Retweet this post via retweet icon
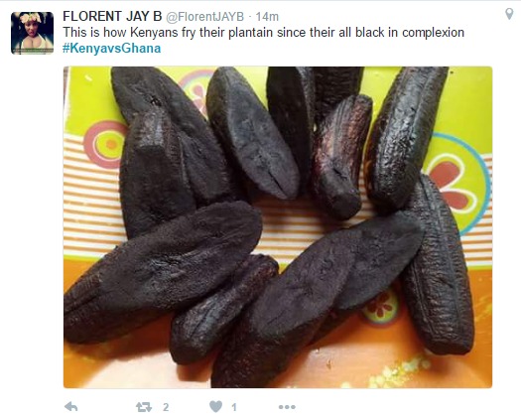 [x=144, y=407]
